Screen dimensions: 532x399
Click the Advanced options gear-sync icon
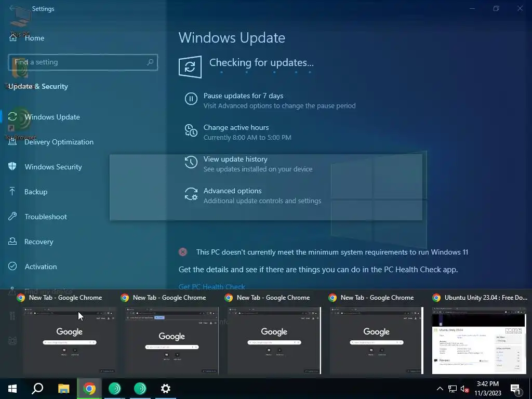pos(191,194)
